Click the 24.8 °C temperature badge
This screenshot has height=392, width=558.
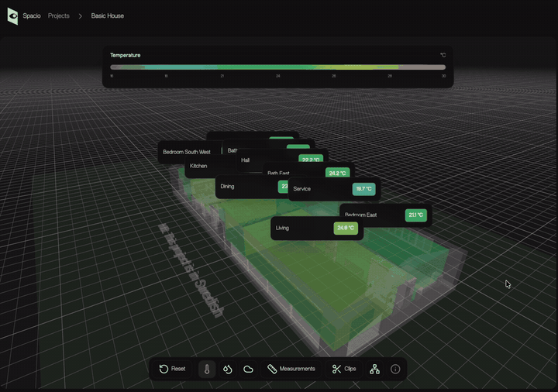[346, 228]
